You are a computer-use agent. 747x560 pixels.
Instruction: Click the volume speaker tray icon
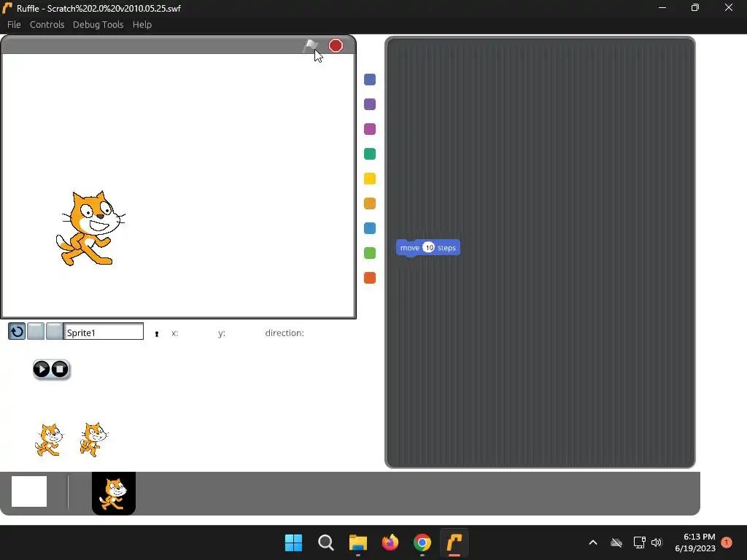coord(657,542)
